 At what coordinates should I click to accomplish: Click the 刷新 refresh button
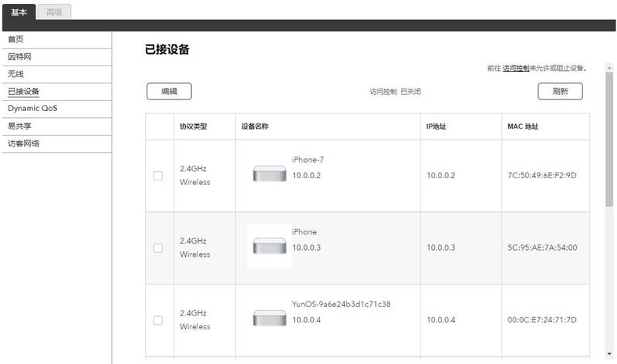(x=560, y=91)
